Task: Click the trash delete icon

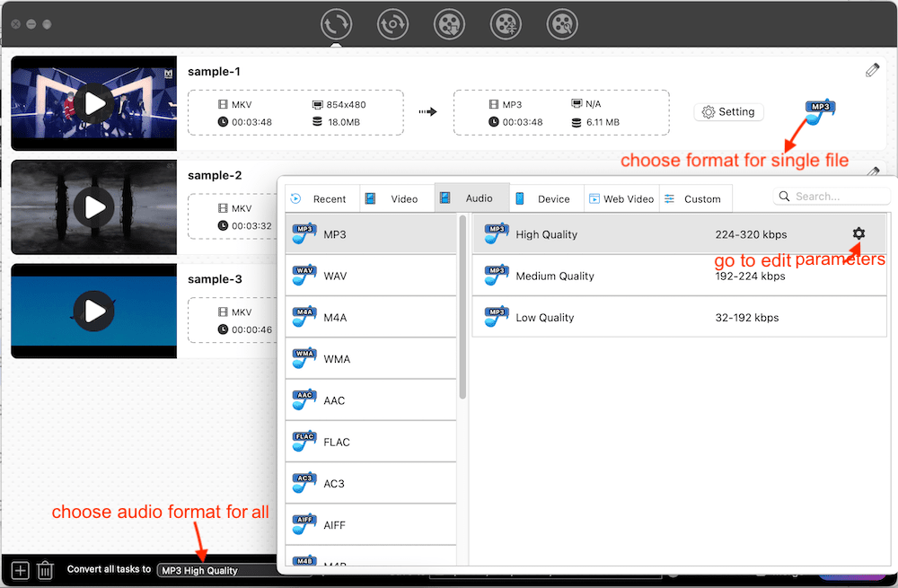Action: 45,570
